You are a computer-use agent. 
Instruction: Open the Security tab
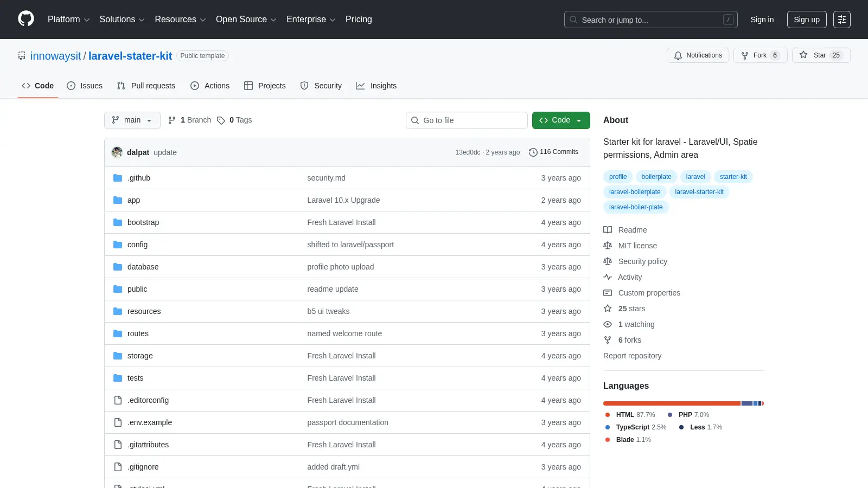tap(321, 86)
